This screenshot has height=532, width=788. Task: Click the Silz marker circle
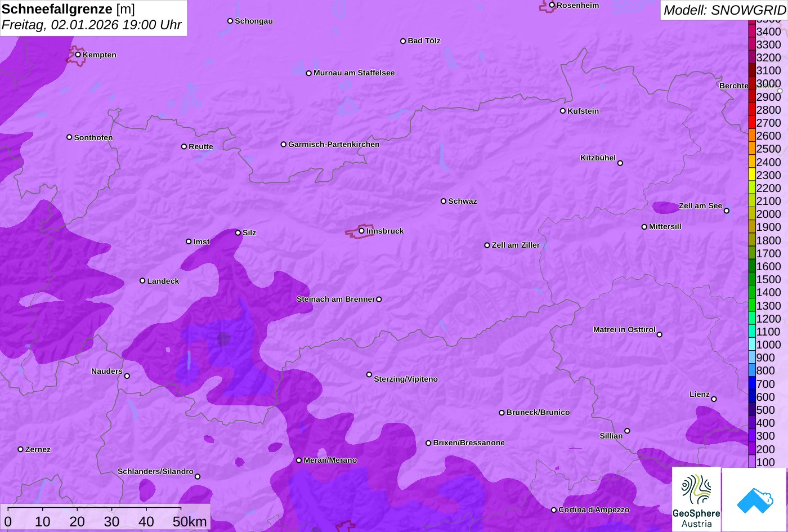pyautogui.click(x=238, y=233)
